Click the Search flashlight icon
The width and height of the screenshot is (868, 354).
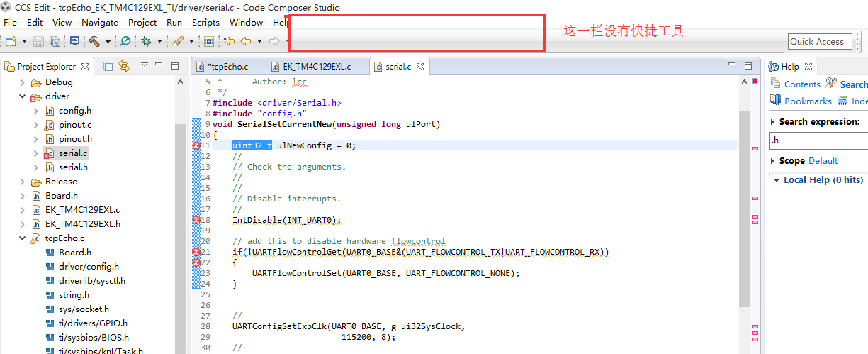click(177, 41)
